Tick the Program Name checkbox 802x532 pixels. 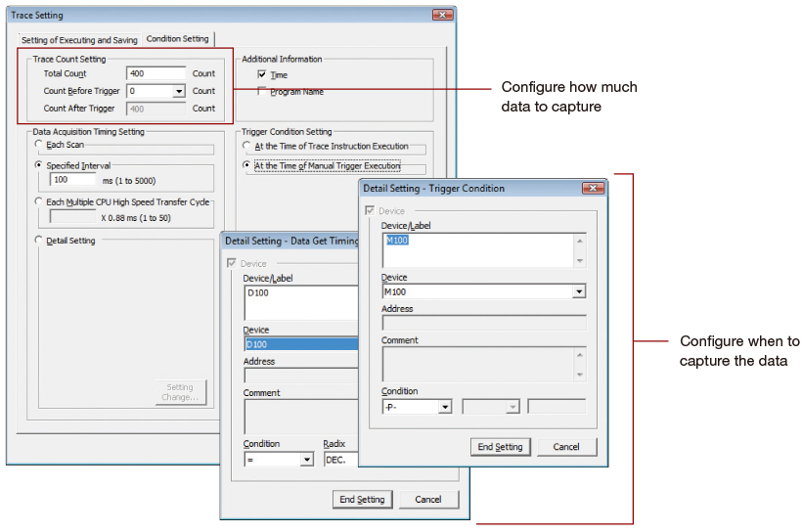pos(262,92)
